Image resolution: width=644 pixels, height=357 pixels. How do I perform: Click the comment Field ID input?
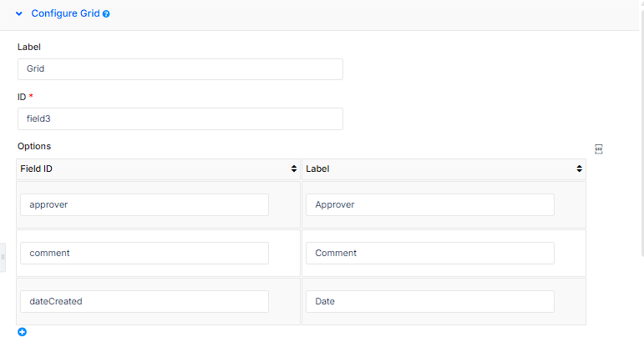[x=145, y=254]
